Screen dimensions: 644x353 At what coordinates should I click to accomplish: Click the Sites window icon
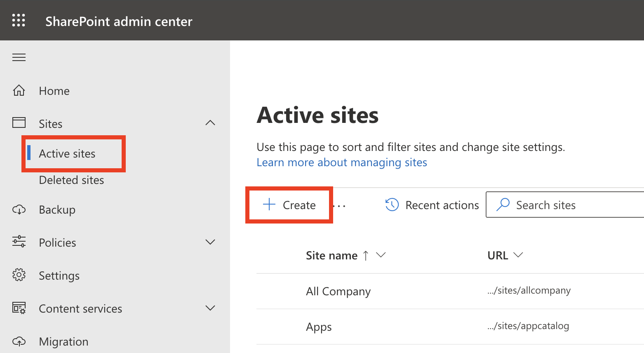coord(19,122)
